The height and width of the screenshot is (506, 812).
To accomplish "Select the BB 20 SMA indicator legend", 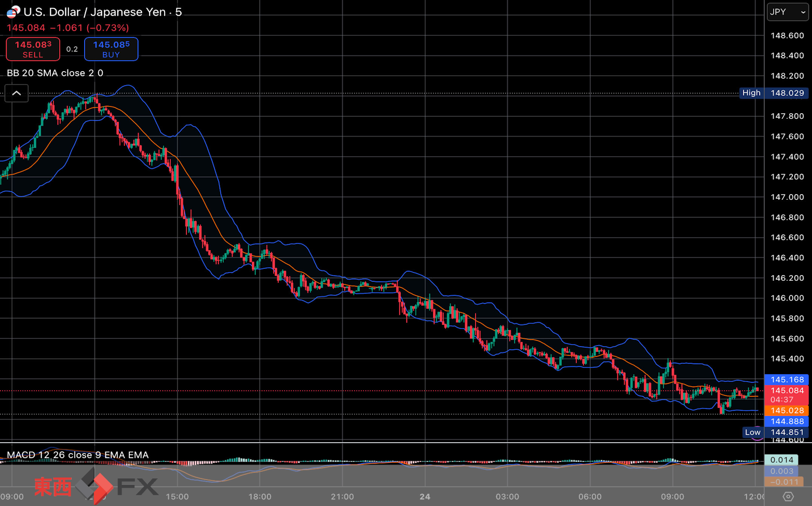I will pos(55,73).
